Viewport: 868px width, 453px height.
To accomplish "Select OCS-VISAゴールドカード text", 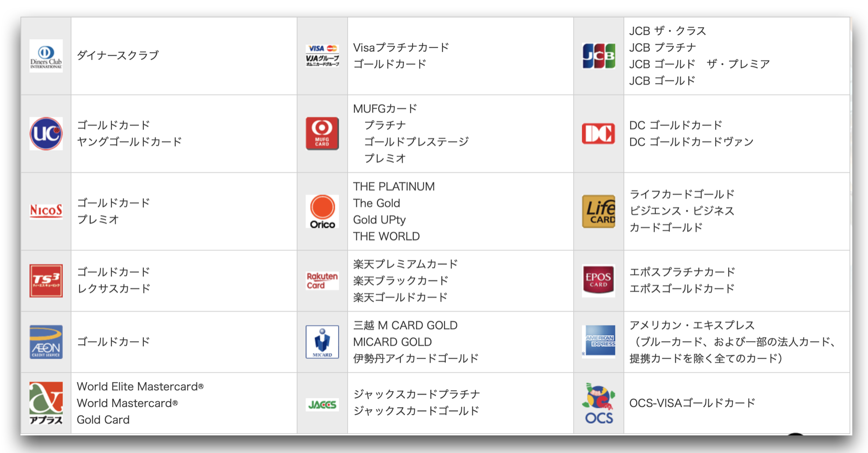I will 692,403.
